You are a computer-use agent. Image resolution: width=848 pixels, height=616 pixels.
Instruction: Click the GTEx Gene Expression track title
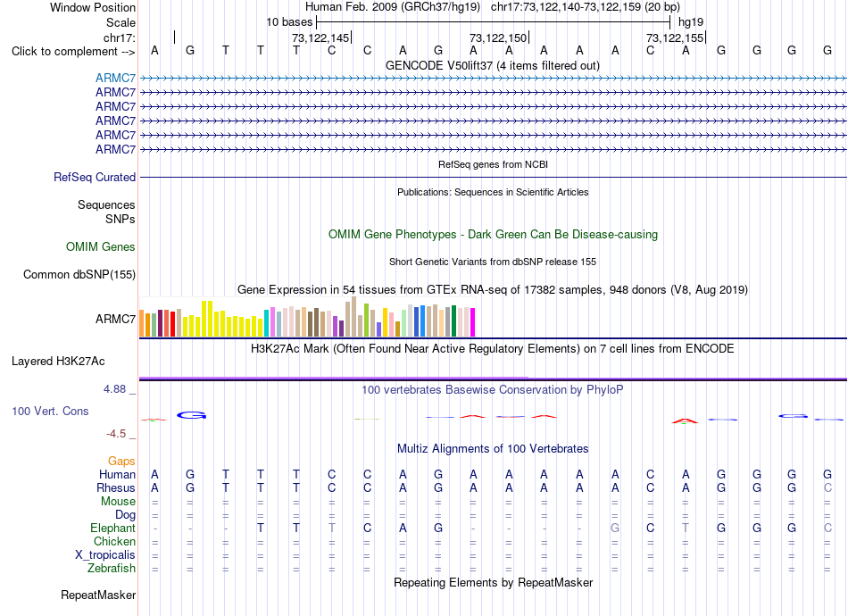(493, 290)
